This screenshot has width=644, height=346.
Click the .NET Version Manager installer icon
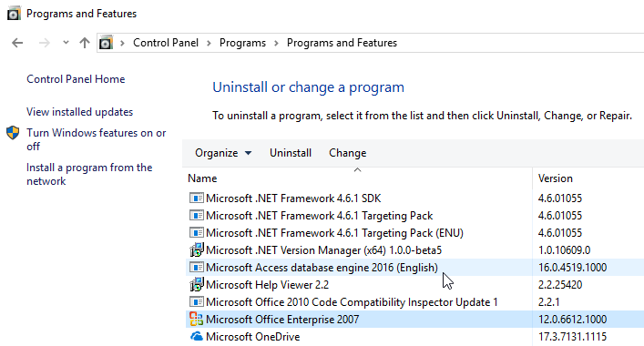coord(197,250)
